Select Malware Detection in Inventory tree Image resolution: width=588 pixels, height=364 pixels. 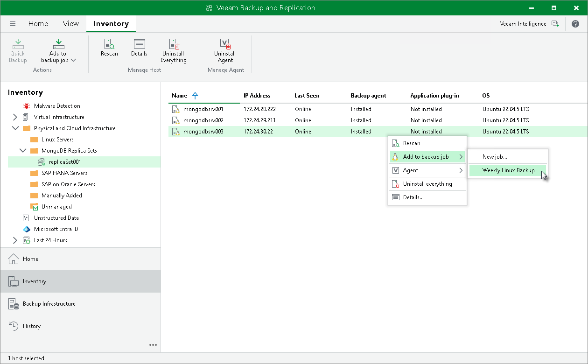(x=57, y=106)
